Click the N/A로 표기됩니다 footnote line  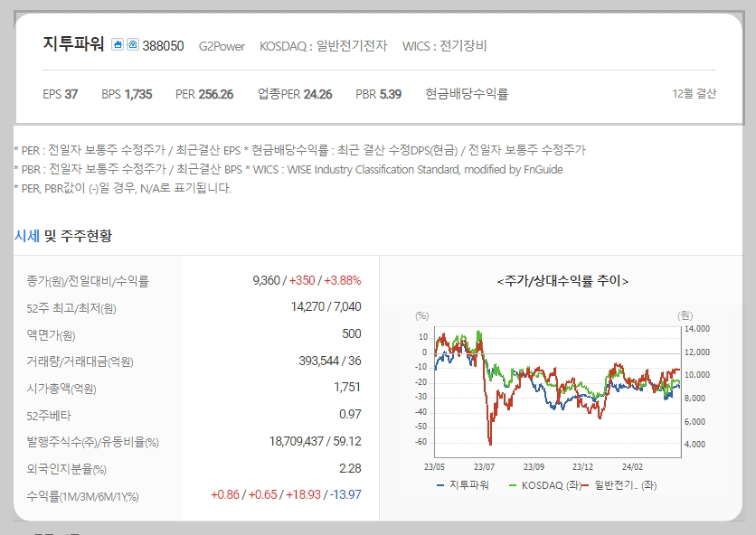click(x=122, y=188)
